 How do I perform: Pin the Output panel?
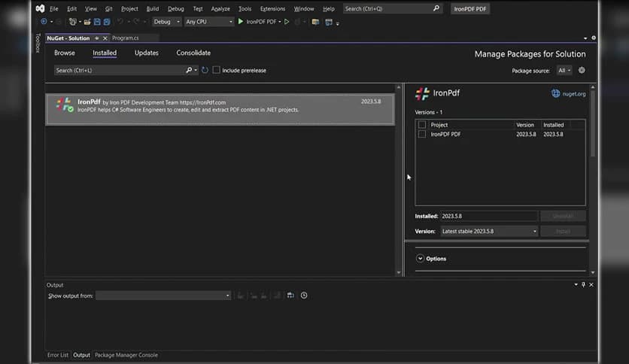coord(583,285)
